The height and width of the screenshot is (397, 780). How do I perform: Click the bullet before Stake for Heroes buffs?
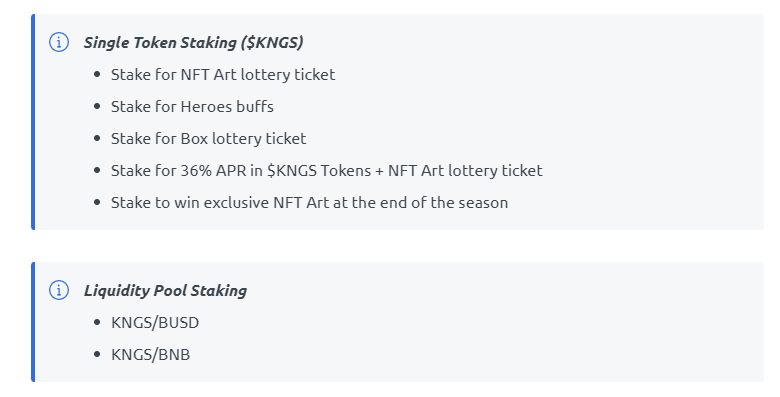[x=97, y=106]
